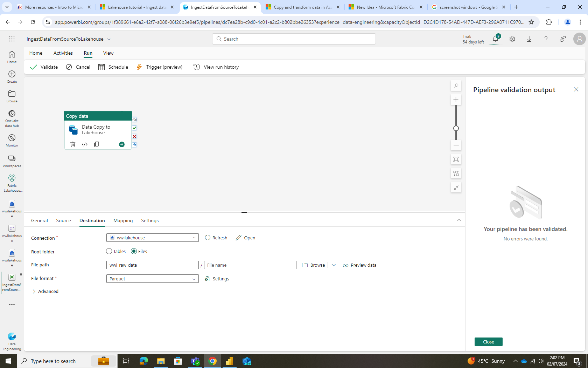The height and width of the screenshot is (368, 588).
Task: Open the Mapping tab
Action: [x=123, y=220]
